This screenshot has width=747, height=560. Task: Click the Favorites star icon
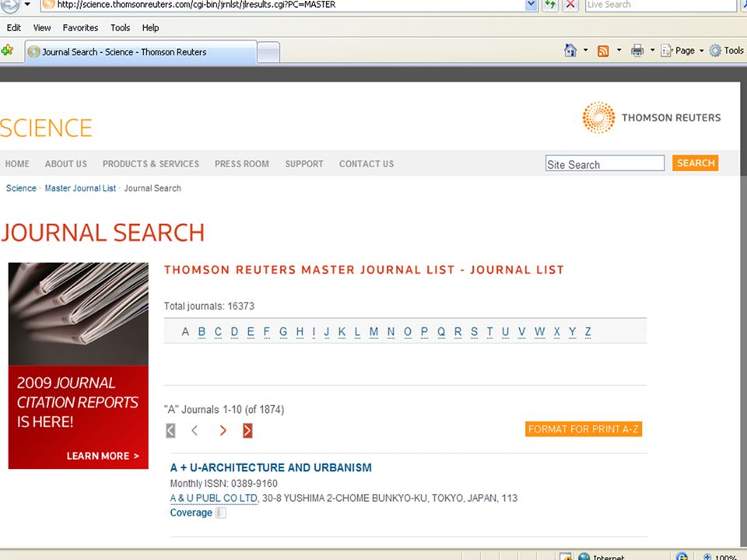tap(7, 51)
